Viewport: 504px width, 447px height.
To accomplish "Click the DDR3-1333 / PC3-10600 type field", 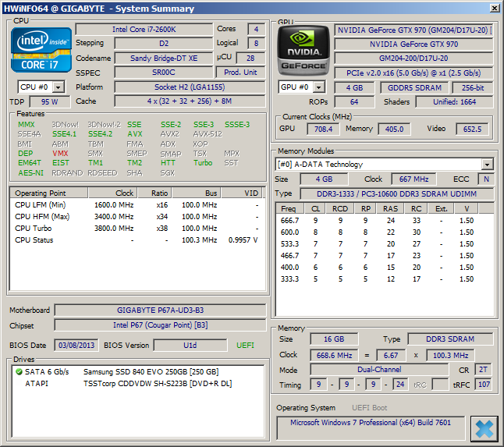I will click(x=396, y=194).
